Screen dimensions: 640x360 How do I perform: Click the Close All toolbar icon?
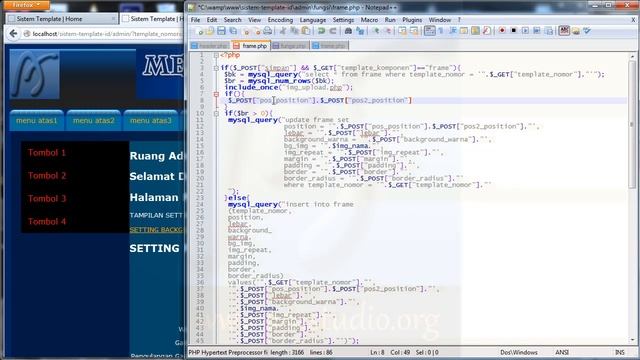257,31
